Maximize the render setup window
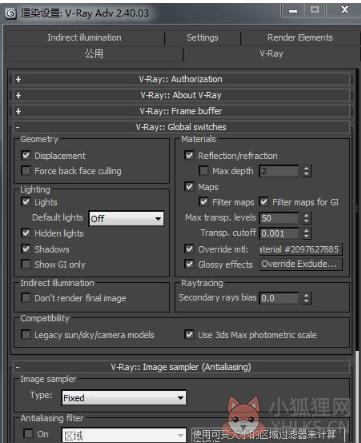The width and height of the screenshot is (361, 443). pyautogui.click(x=315, y=10)
